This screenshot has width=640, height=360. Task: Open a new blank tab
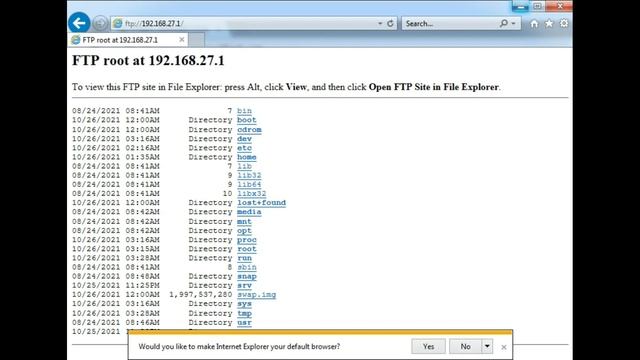click(x=196, y=40)
